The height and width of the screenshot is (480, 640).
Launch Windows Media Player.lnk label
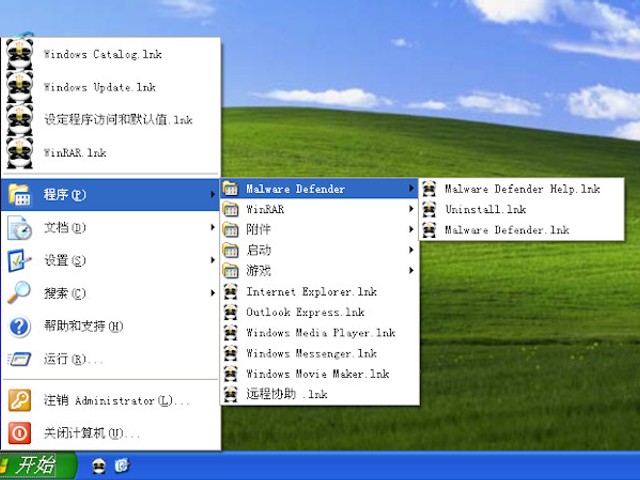coord(321,333)
